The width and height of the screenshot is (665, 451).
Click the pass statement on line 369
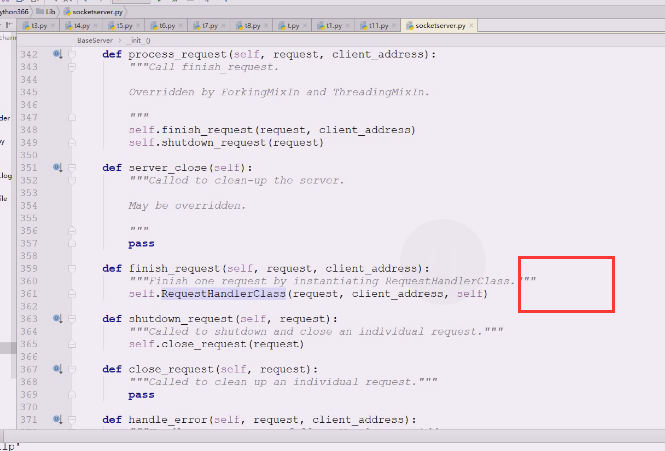141,395
